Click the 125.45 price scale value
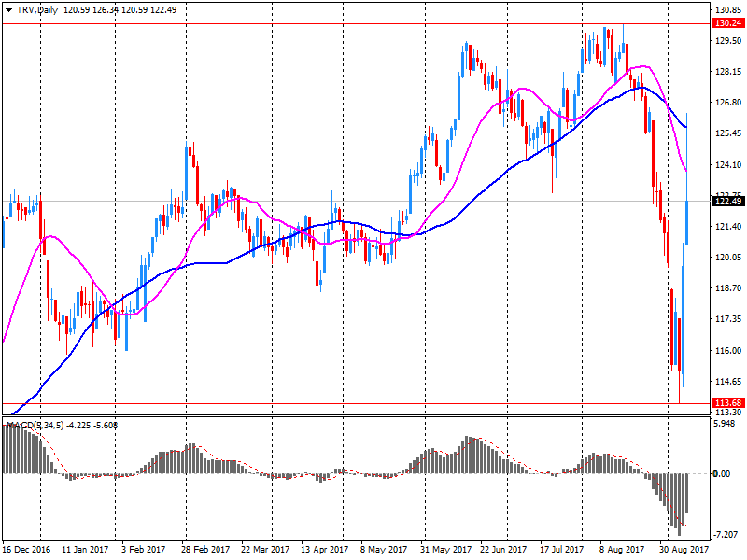Viewport: 747px width, 560px height. [728, 133]
